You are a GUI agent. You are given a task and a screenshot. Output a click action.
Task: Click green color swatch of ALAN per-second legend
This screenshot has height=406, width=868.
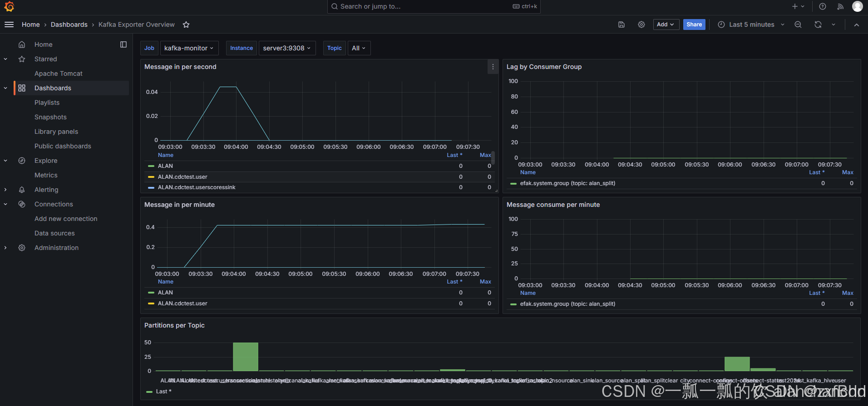point(151,166)
